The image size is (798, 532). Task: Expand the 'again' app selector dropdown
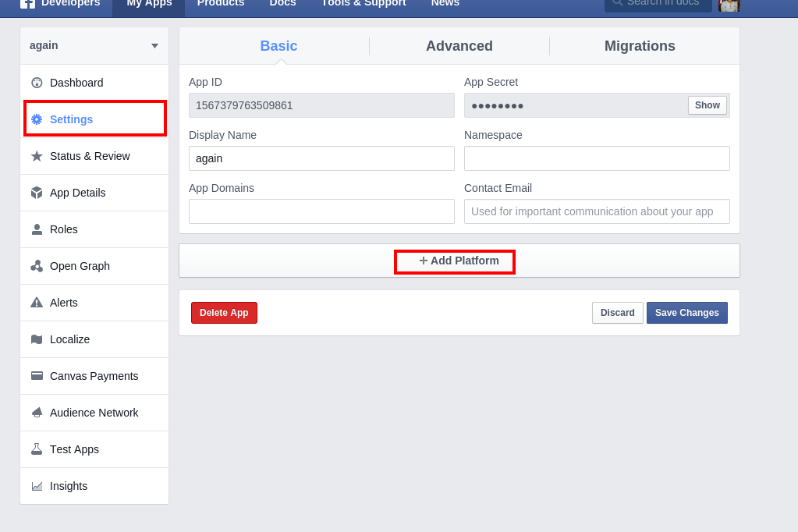154,46
